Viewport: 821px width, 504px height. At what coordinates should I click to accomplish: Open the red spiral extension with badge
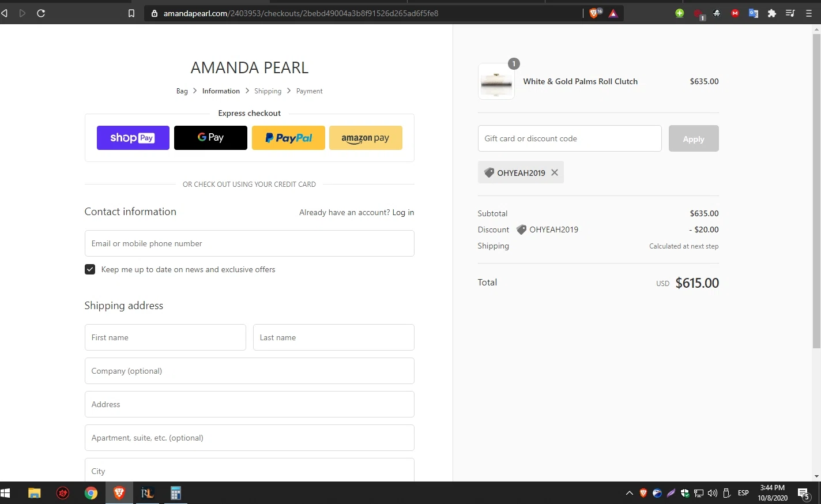(698, 14)
